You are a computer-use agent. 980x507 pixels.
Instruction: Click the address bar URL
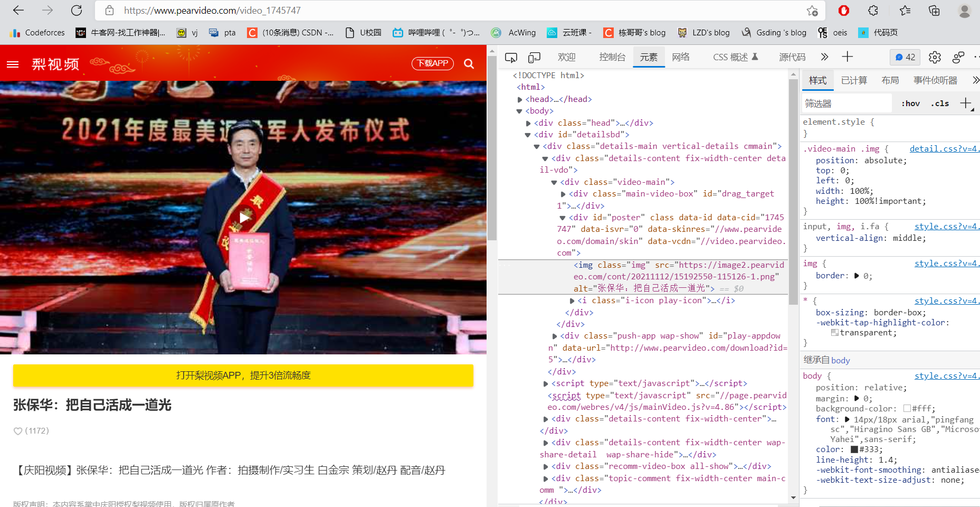click(x=213, y=11)
